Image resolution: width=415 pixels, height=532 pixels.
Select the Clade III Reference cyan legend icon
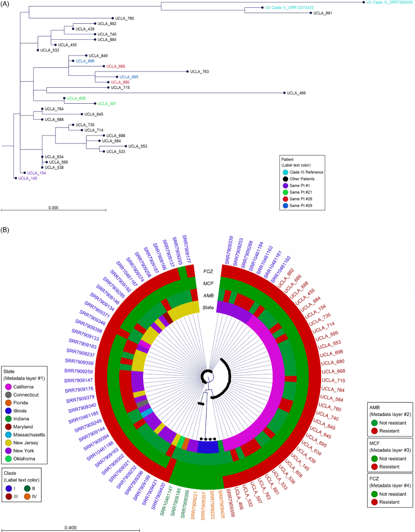(285, 172)
